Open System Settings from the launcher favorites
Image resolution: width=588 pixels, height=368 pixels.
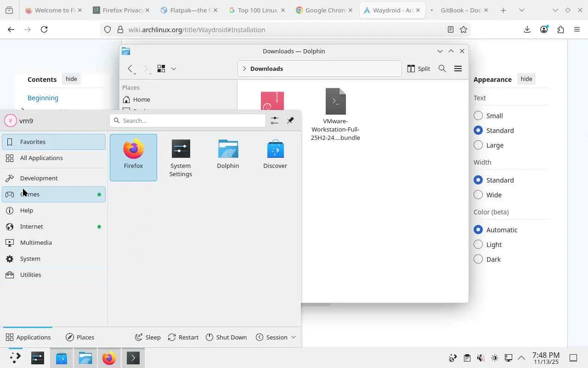coord(181,157)
